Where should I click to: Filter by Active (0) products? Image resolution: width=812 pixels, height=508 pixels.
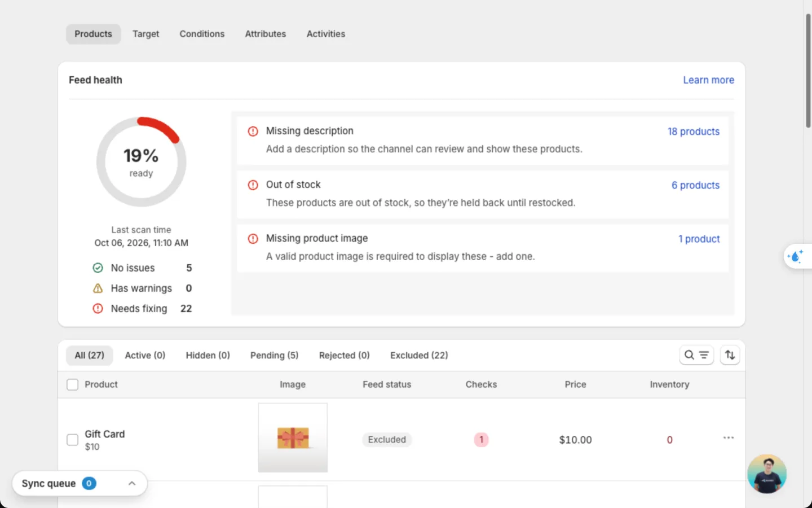tap(145, 356)
